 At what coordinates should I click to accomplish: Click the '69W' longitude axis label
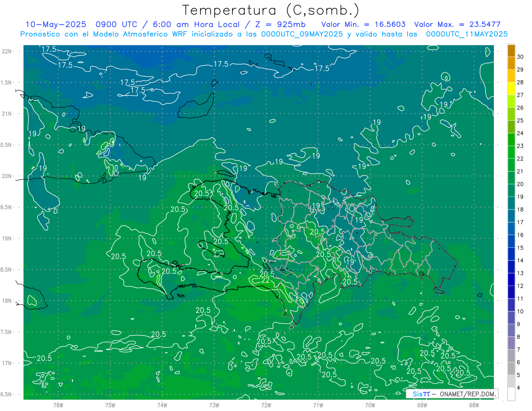(x=422, y=405)
